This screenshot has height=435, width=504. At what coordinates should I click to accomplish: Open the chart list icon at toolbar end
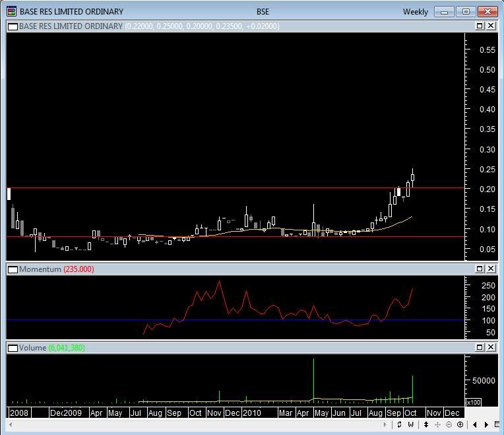click(x=497, y=424)
